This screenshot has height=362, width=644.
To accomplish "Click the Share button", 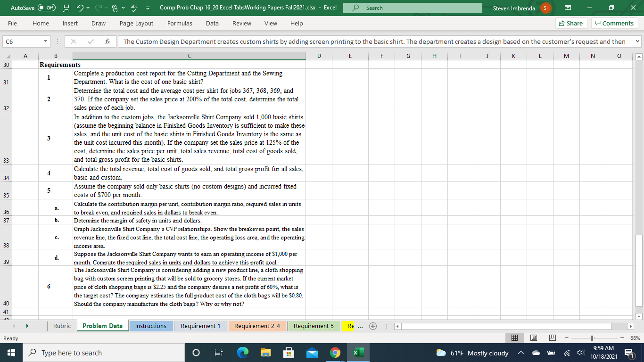I will pos(571,23).
